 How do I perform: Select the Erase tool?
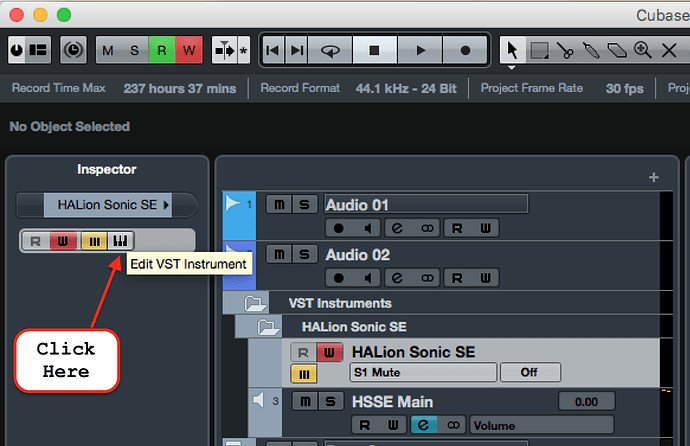617,51
